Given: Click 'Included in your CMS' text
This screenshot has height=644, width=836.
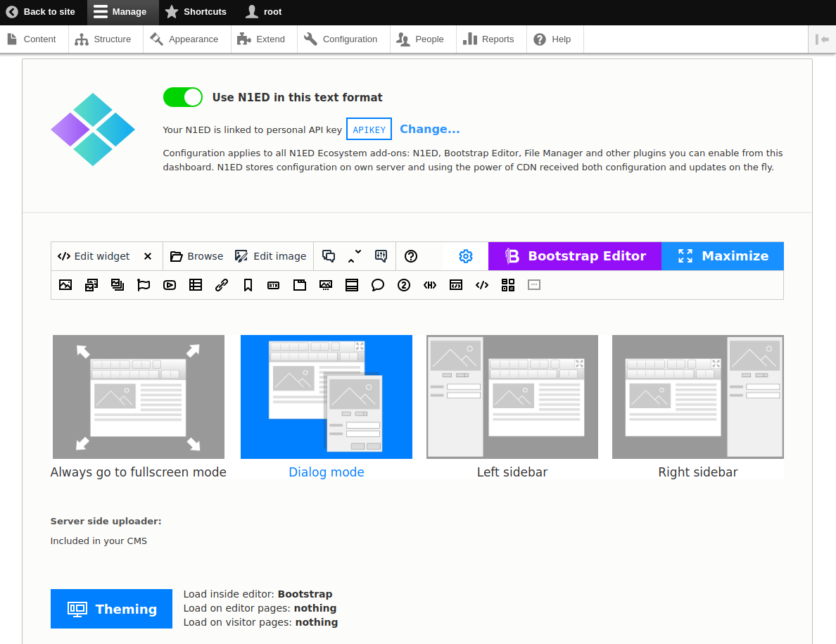Looking at the screenshot, I should tap(99, 541).
